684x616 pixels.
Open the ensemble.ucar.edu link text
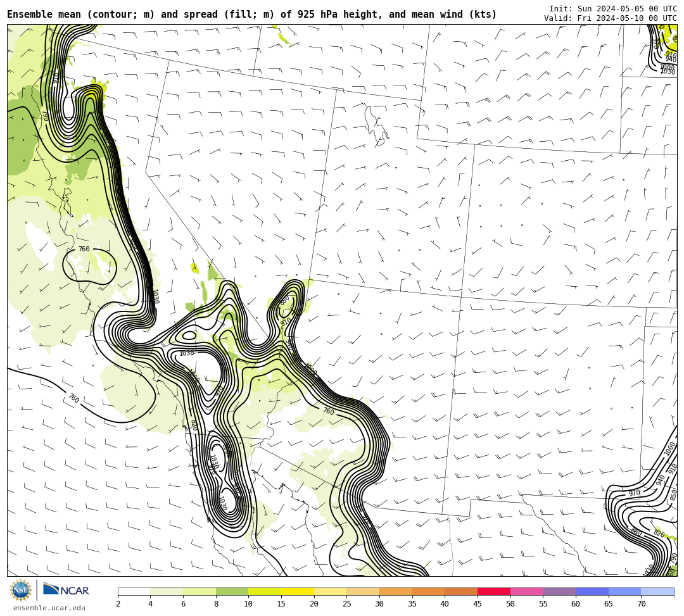pos(49,608)
